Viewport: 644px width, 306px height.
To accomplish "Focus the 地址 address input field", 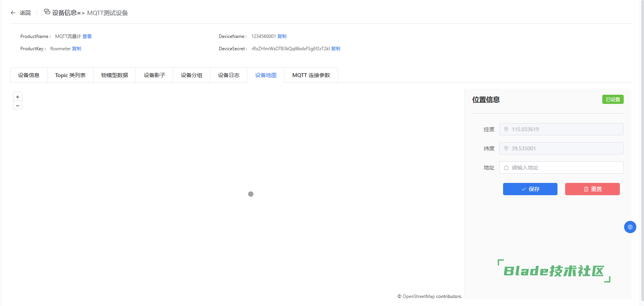I will (566, 168).
